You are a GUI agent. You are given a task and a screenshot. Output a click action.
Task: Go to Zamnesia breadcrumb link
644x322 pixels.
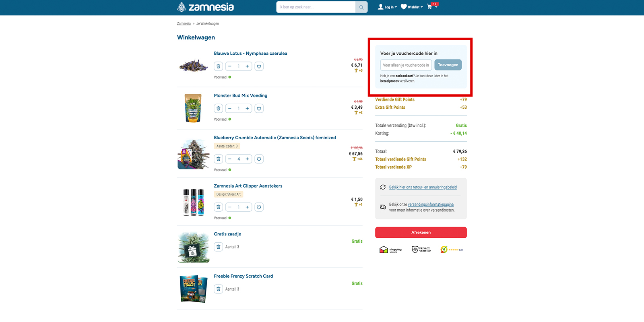pos(184,24)
